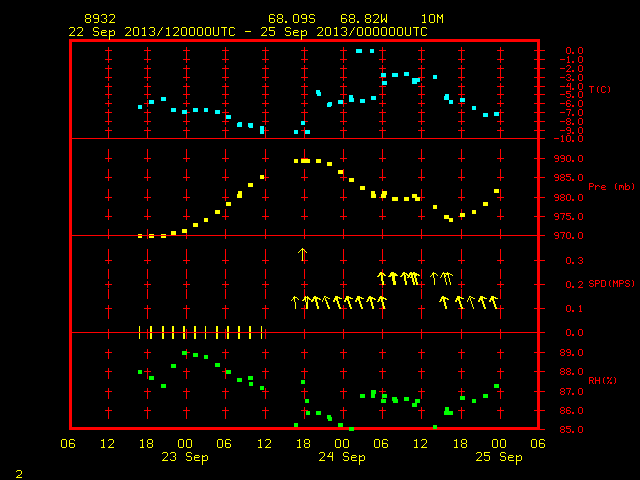The width and height of the screenshot is (640, 480).
Task: Click the 0.0 temperature tick label
Action: tap(574, 51)
